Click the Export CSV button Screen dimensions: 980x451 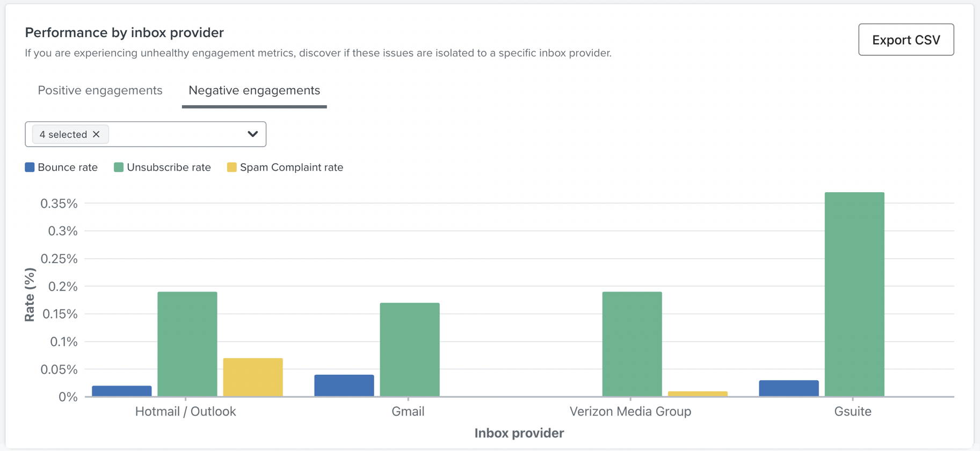click(905, 39)
